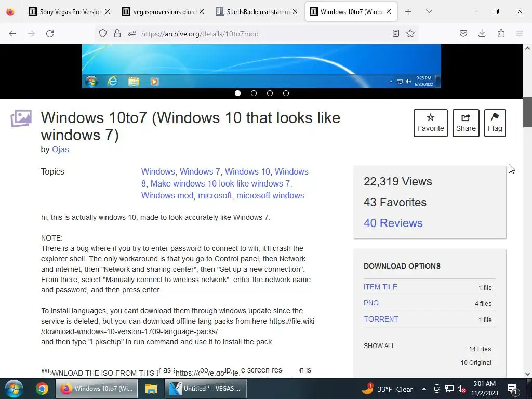Click scrollbar down arrow
Screen dimensions: 532x399
[x=528, y=374]
